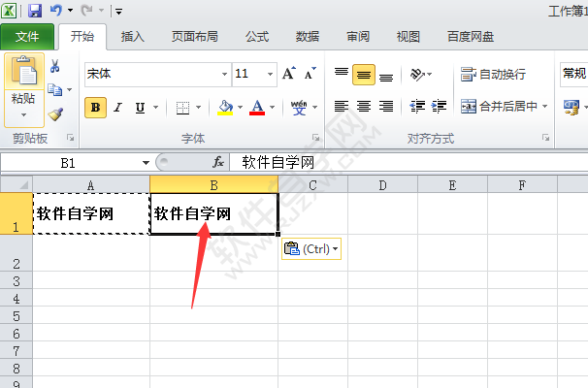Screen dimensions: 588x388
Task: Toggle italic formatting
Action: click(118, 108)
